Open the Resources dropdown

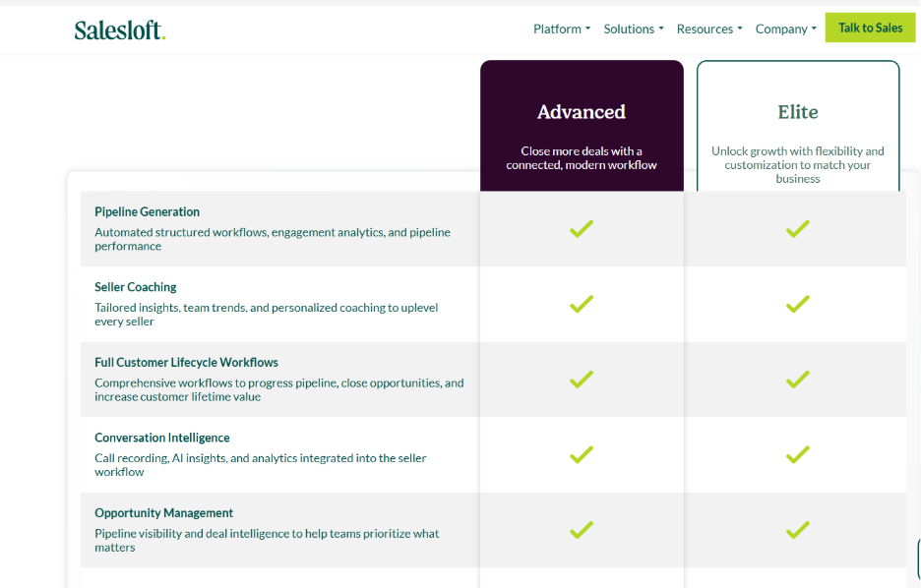point(709,29)
